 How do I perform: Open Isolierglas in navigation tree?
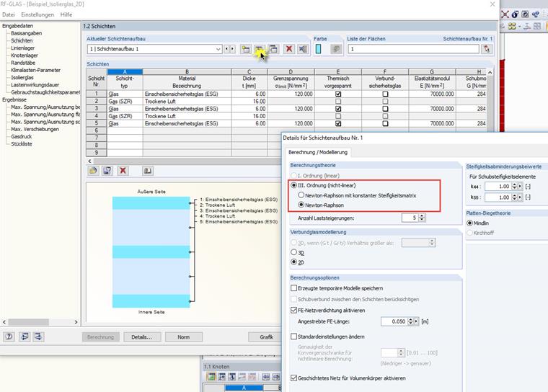click(22, 78)
